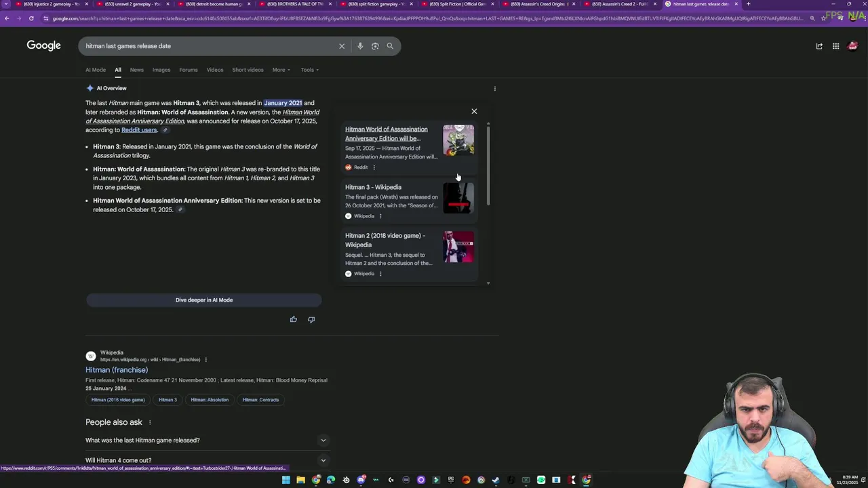Open the Google apps grid icon
The image size is (868, 488).
pyautogui.click(x=835, y=46)
